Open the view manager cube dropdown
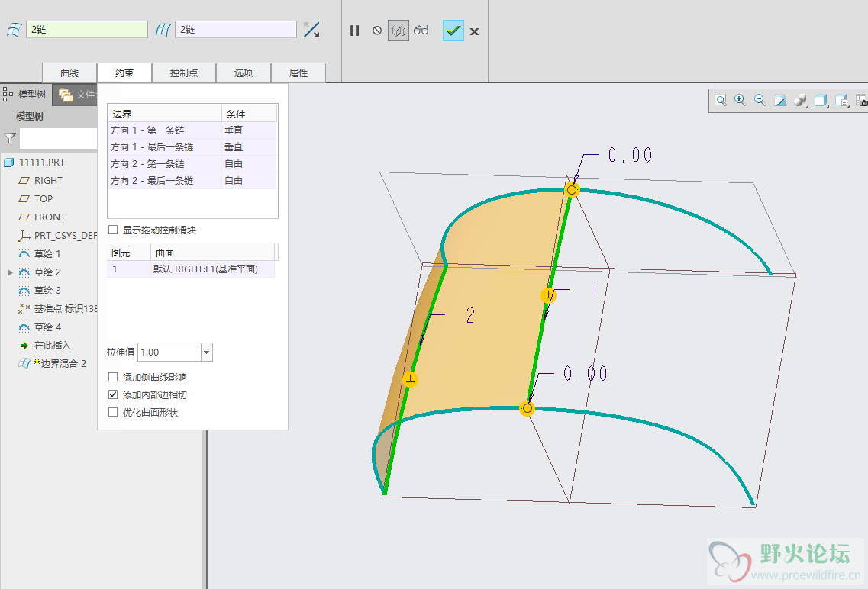Viewport: 868px width, 589px height. tap(841, 100)
